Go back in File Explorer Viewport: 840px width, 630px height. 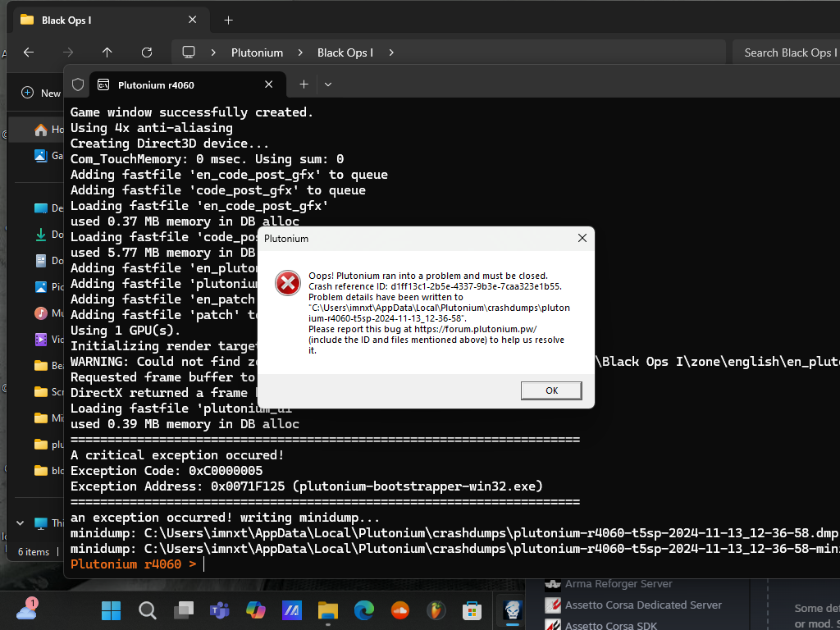click(29, 52)
